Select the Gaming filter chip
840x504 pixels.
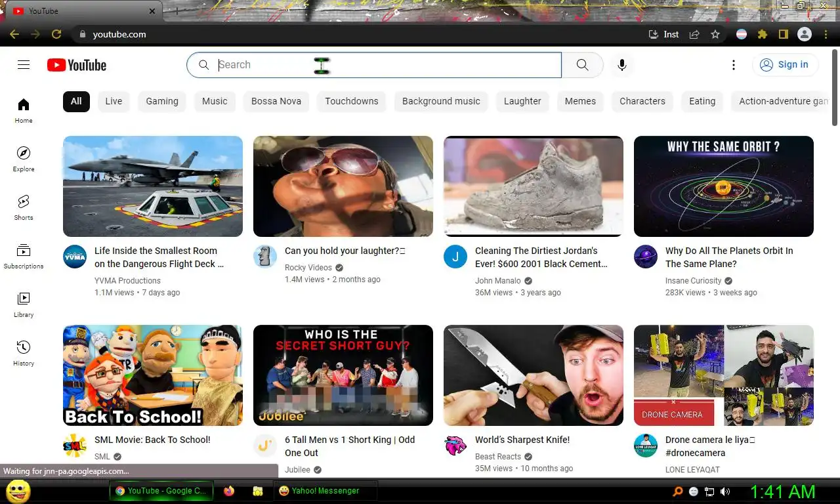pyautogui.click(x=162, y=101)
